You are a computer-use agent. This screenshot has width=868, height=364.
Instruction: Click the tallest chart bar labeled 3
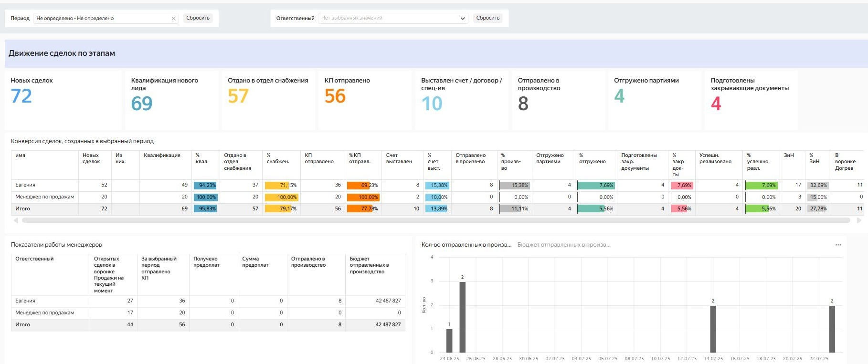[462, 317]
